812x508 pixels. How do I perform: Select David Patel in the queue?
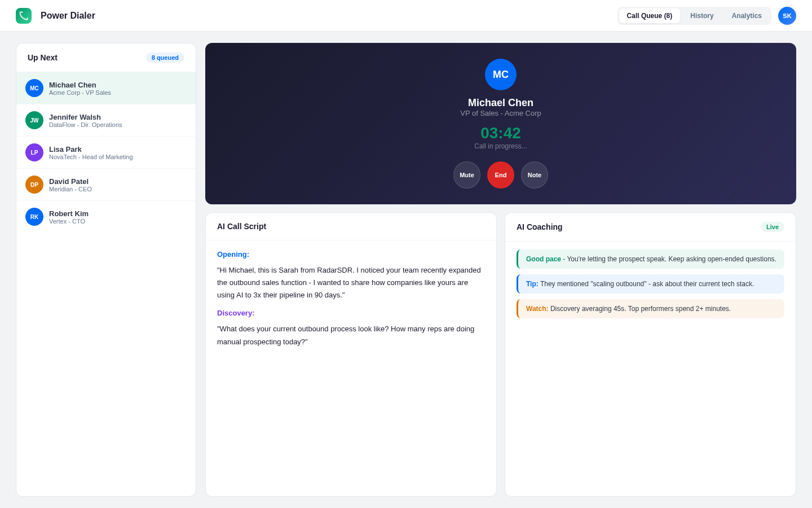point(106,185)
